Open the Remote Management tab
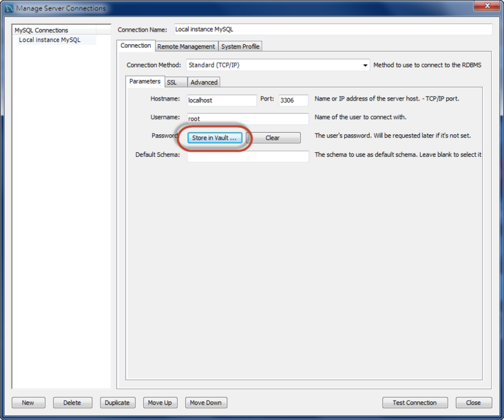 point(186,47)
